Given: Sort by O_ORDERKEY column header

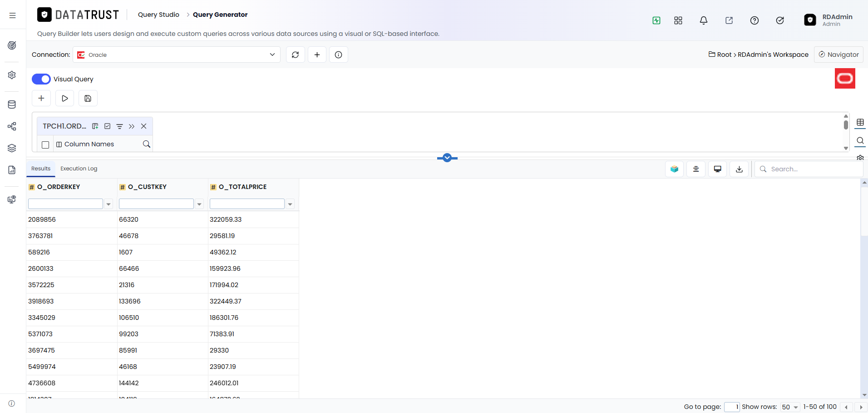Looking at the screenshot, I should pos(59,187).
